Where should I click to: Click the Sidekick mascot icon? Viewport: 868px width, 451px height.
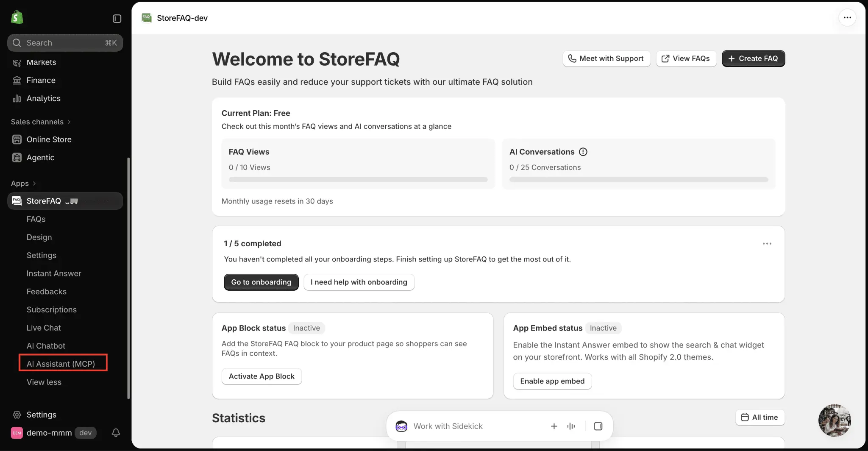401,426
